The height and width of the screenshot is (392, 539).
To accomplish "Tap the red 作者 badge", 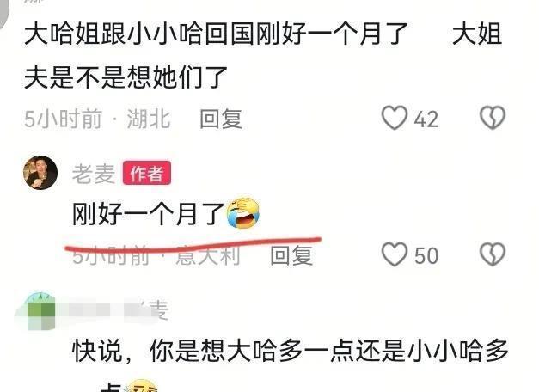I will [x=147, y=173].
